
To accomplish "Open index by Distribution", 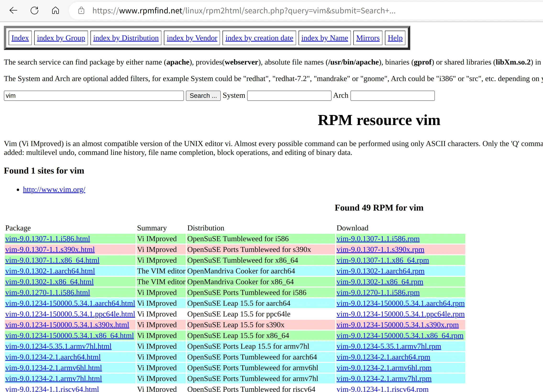I will pyautogui.click(x=126, y=38).
